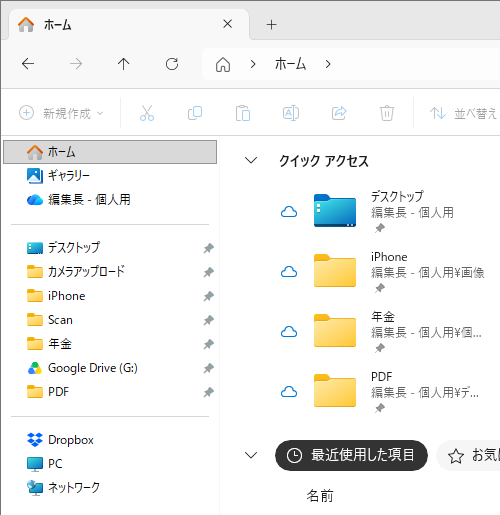500x515 pixels.
Task: Click pin icon beside カメラアップロード
Action: pyautogui.click(x=209, y=272)
